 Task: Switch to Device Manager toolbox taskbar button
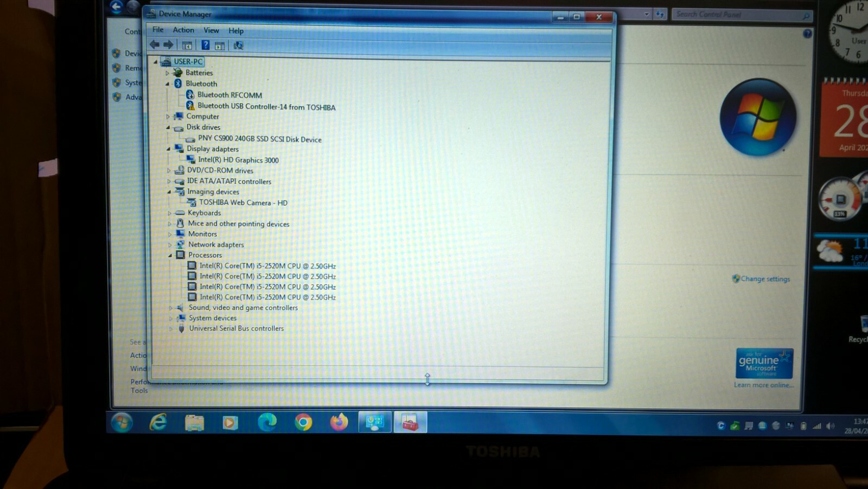(x=410, y=422)
